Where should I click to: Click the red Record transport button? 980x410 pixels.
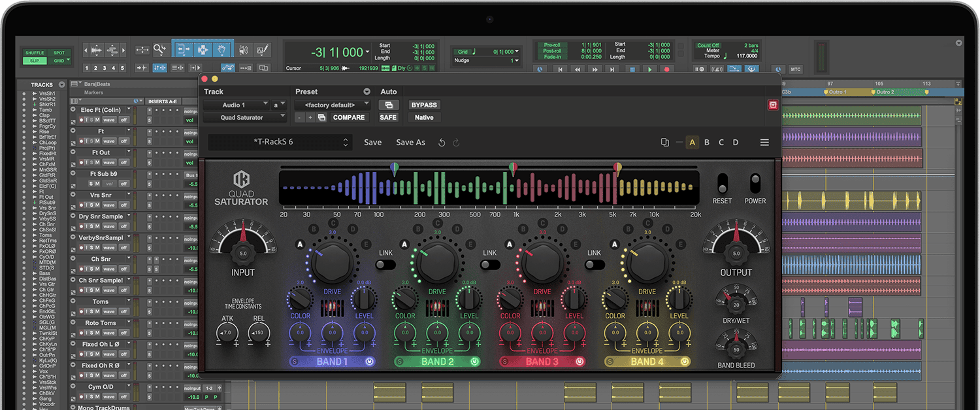(x=666, y=69)
